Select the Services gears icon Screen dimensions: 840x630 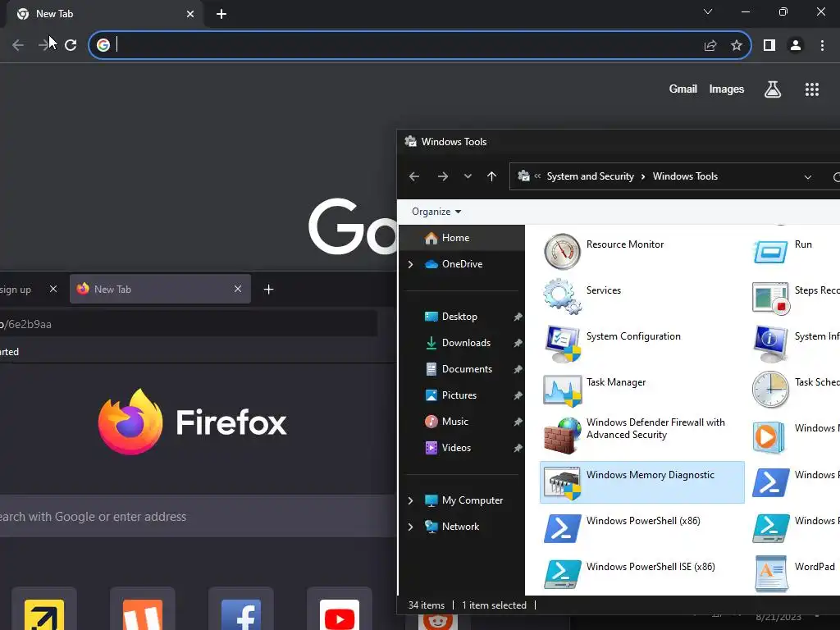562,297
